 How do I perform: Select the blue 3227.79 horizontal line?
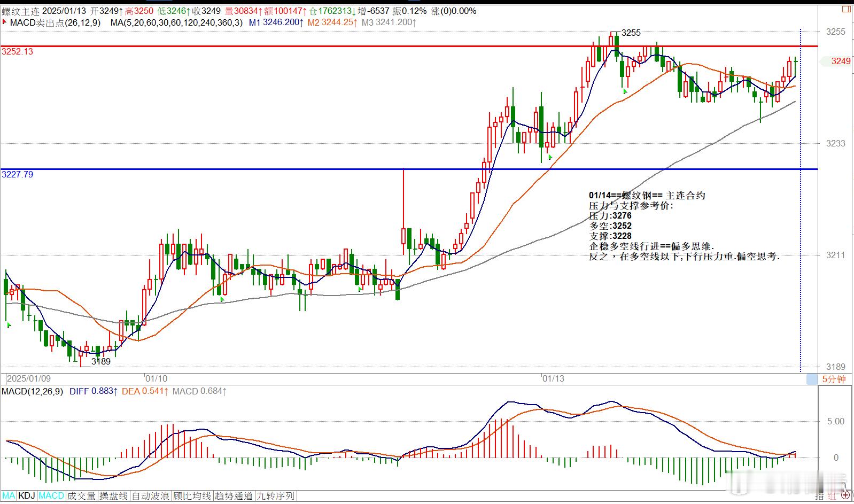409,169
